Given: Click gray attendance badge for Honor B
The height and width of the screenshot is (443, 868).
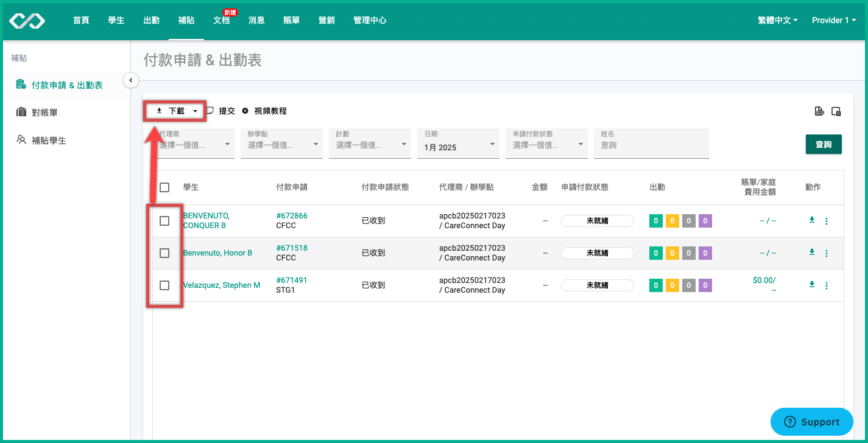Looking at the screenshot, I should [689, 253].
